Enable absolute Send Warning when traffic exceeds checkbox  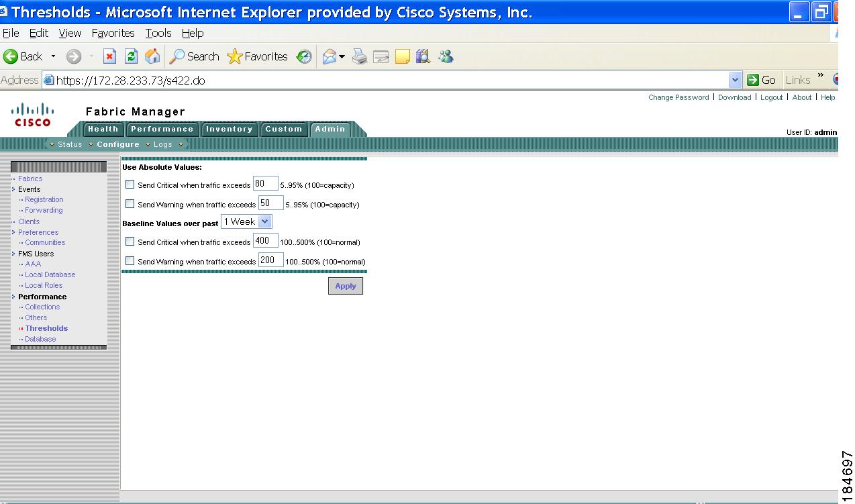pos(130,204)
